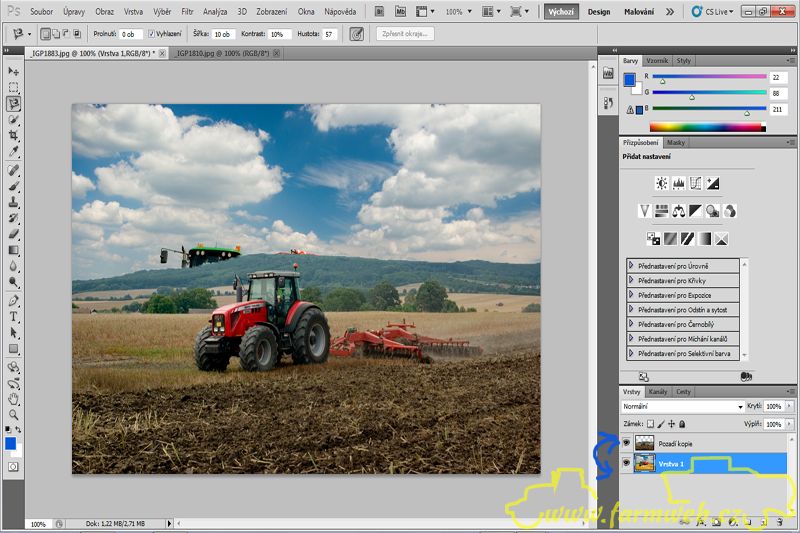This screenshot has width=800, height=533.
Task: Hide the Pozadí kopie layer
Action: (627, 443)
